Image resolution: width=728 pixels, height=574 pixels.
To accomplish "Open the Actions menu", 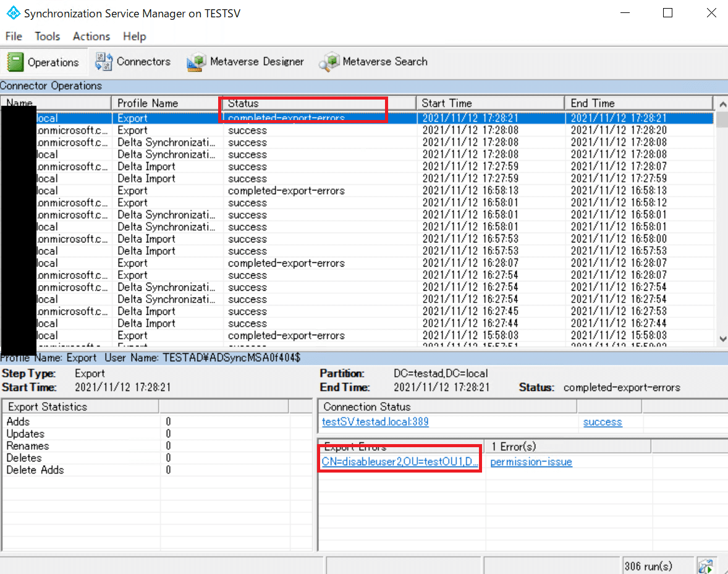I will (x=91, y=36).
